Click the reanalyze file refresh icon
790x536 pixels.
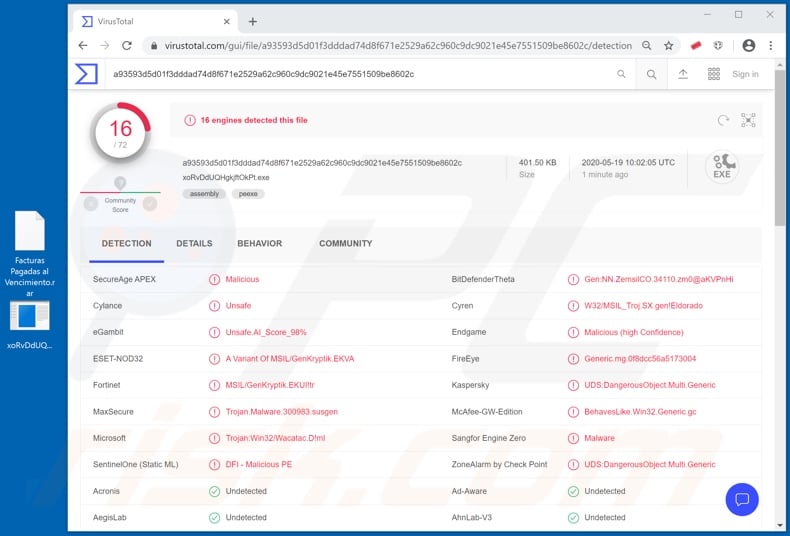[x=723, y=120]
